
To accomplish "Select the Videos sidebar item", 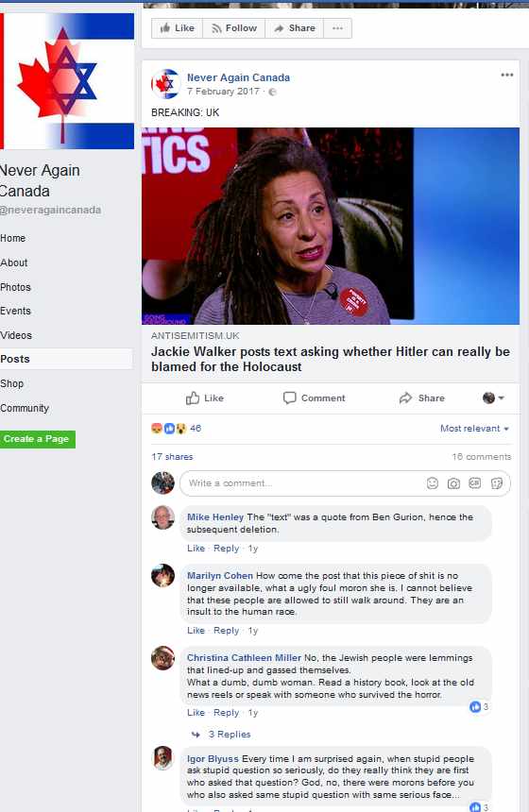I will 16,335.
